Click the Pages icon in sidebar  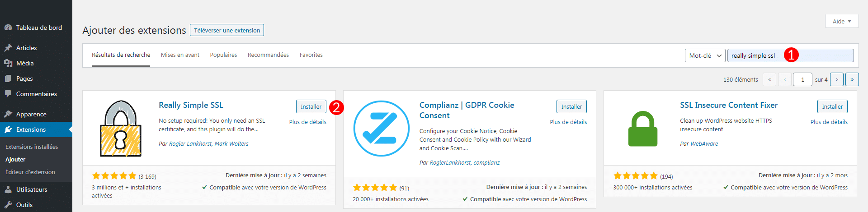coord(8,78)
